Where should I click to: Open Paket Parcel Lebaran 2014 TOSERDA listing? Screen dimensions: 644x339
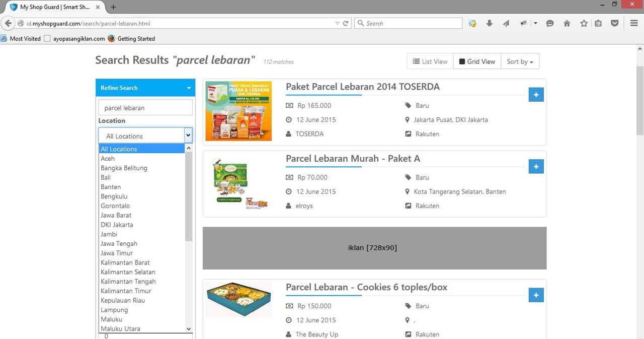pyautogui.click(x=363, y=87)
